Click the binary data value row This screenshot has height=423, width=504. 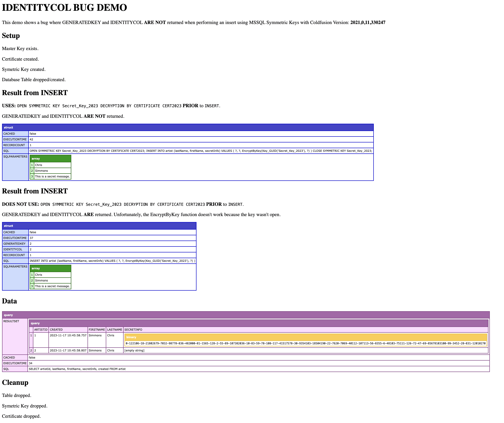pyautogui.click(x=305, y=343)
